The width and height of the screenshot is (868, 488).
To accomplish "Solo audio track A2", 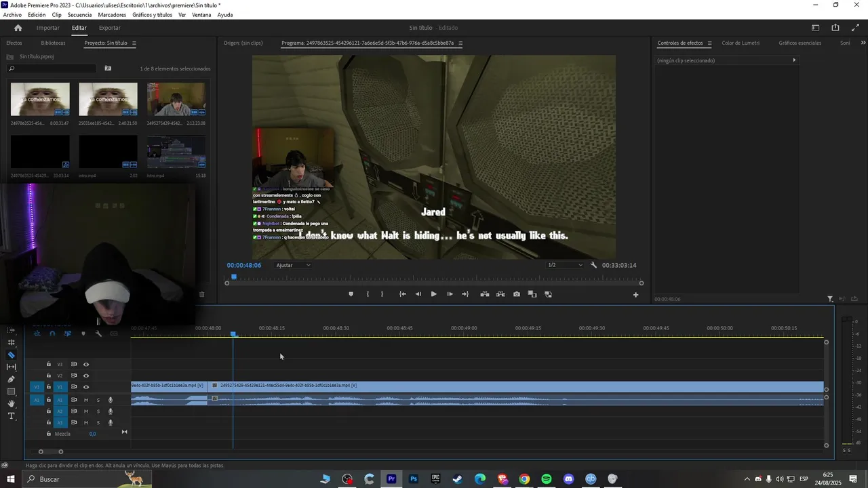I will [x=98, y=411].
